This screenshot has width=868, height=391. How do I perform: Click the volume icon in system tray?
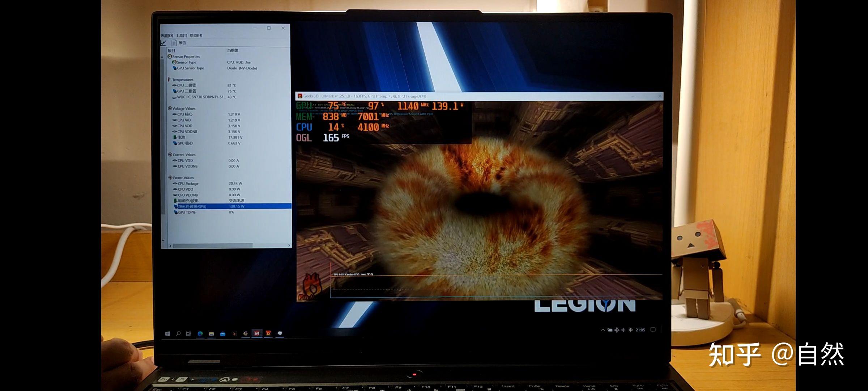coord(623,330)
